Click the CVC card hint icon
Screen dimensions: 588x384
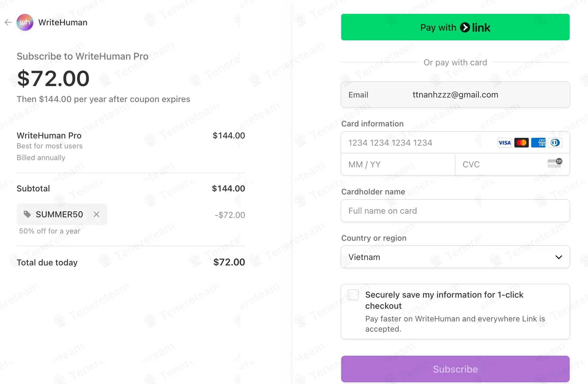point(555,163)
